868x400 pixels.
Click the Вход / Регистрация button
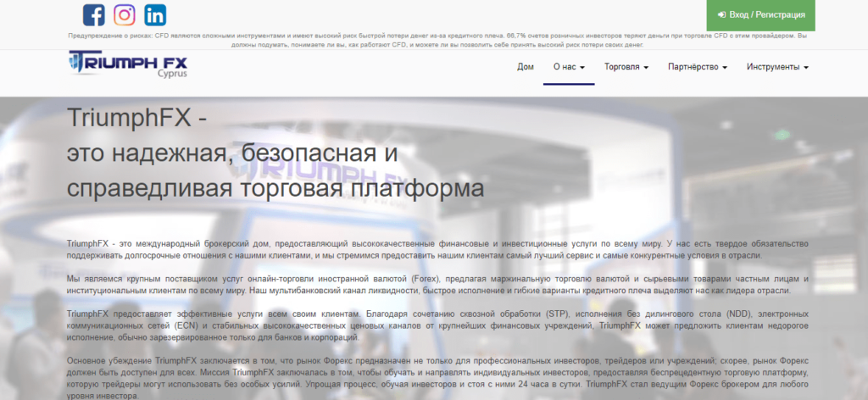(x=760, y=15)
